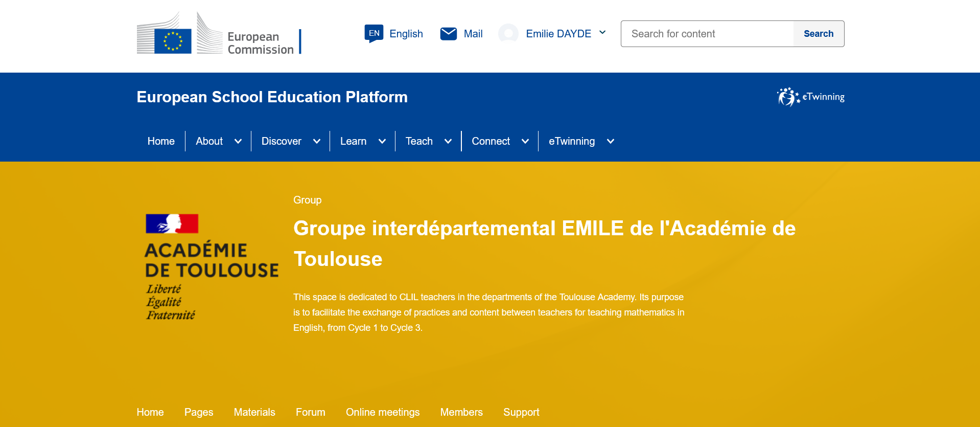The image size is (980, 427).
Task: Click the Search button
Action: pyautogui.click(x=819, y=34)
